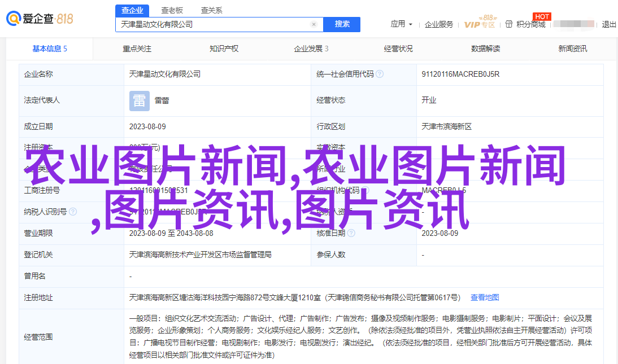The height and width of the screenshot is (364, 618).
Task: Open legal representative 雷蕾 link
Action: [x=162, y=101]
